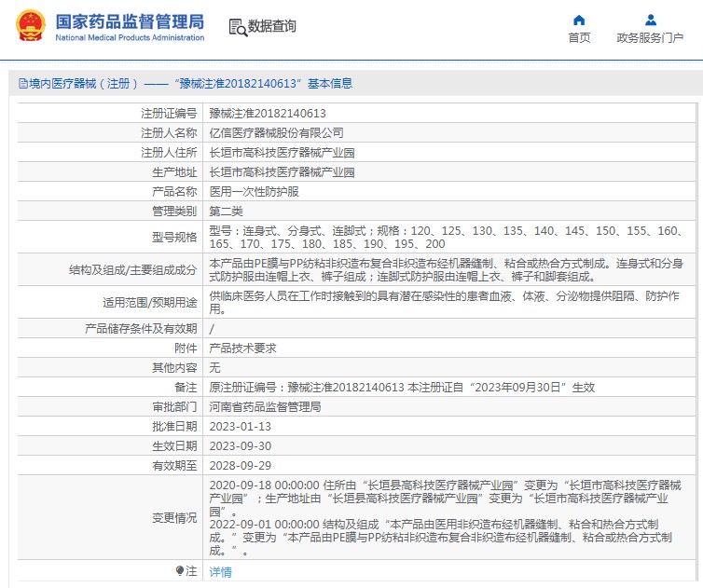Click the national emblem logo icon
The height and width of the screenshot is (588, 703).
pyautogui.click(x=31, y=28)
